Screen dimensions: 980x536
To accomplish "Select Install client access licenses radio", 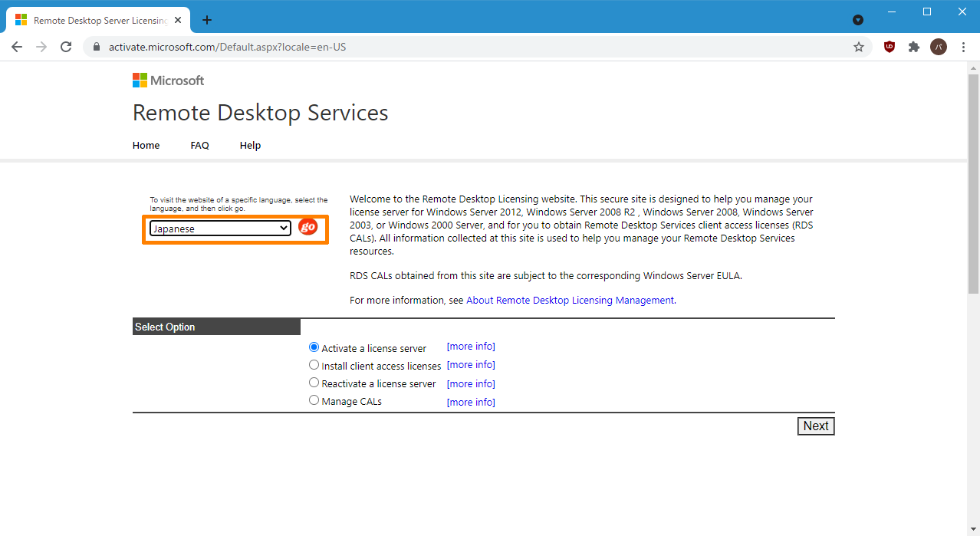I will point(314,365).
